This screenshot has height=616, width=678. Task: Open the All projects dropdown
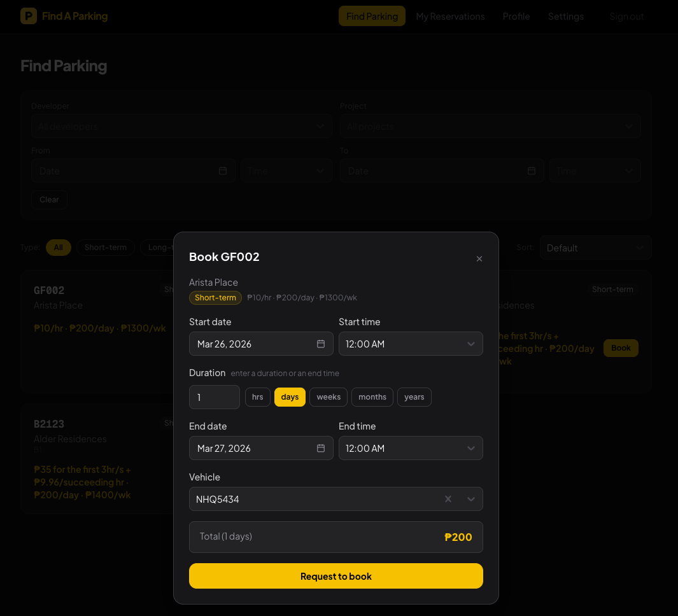pyautogui.click(x=490, y=126)
